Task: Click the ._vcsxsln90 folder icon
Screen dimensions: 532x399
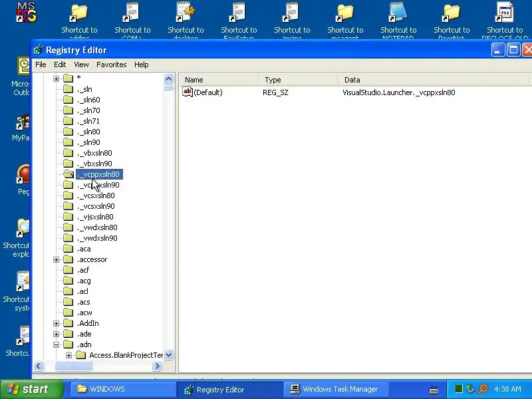Action: coord(68,206)
